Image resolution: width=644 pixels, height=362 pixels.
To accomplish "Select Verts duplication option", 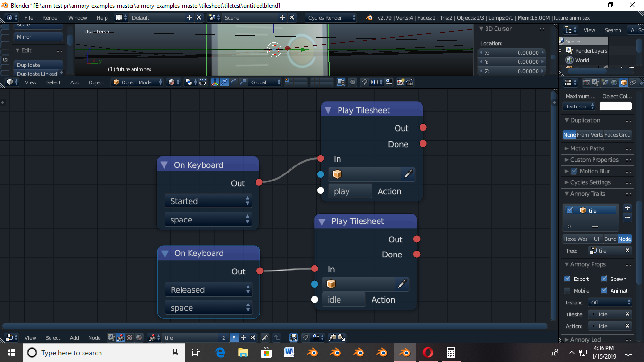I will pos(597,135).
